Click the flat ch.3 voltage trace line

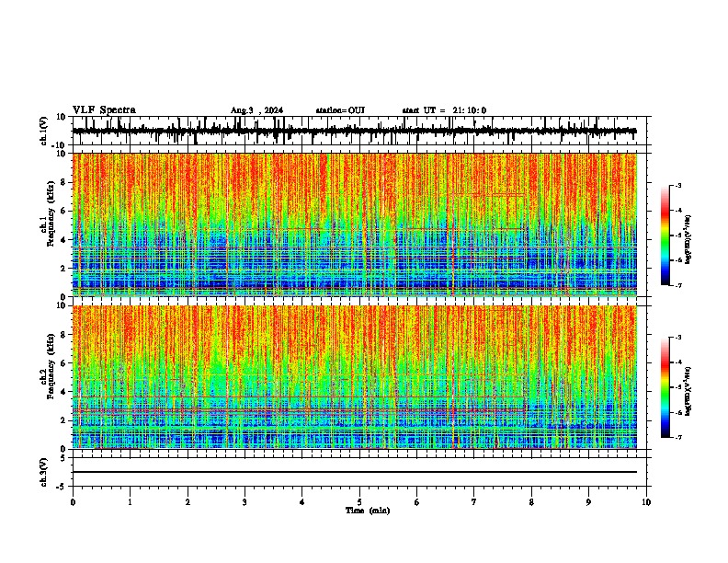pyautogui.click(x=355, y=472)
